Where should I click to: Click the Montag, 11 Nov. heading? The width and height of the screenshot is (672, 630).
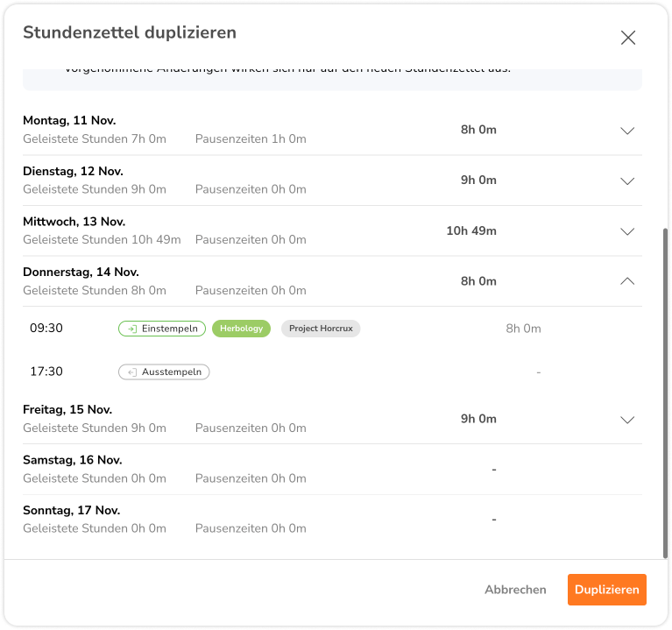(69, 120)
